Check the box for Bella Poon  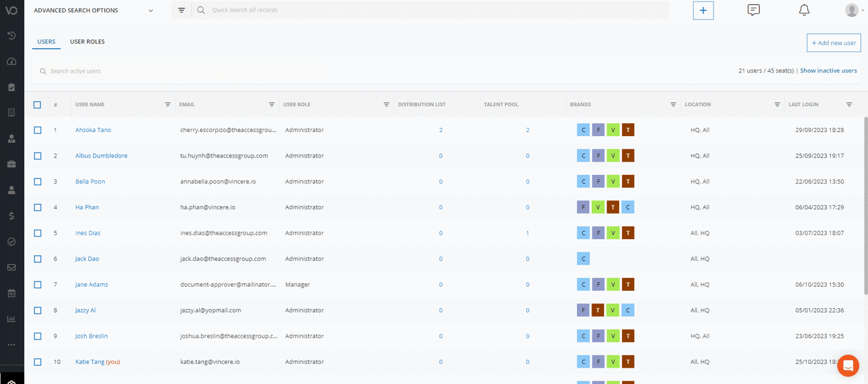tap(38, 181)
